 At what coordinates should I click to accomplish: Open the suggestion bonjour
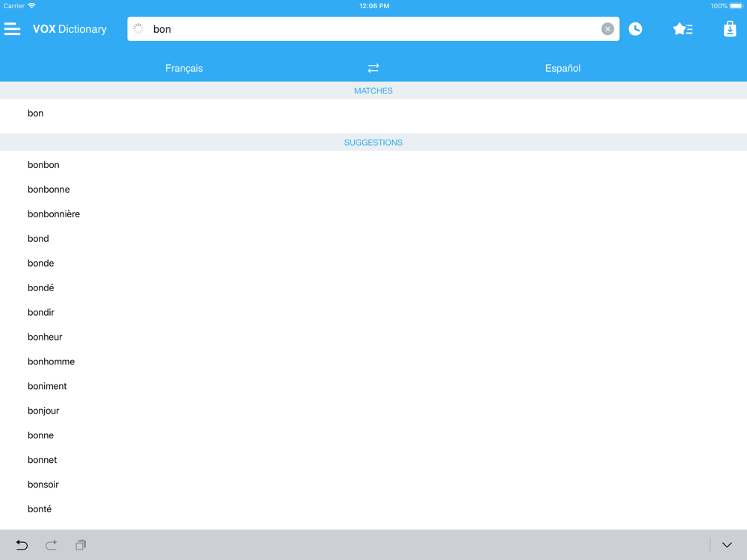point(373,411)
